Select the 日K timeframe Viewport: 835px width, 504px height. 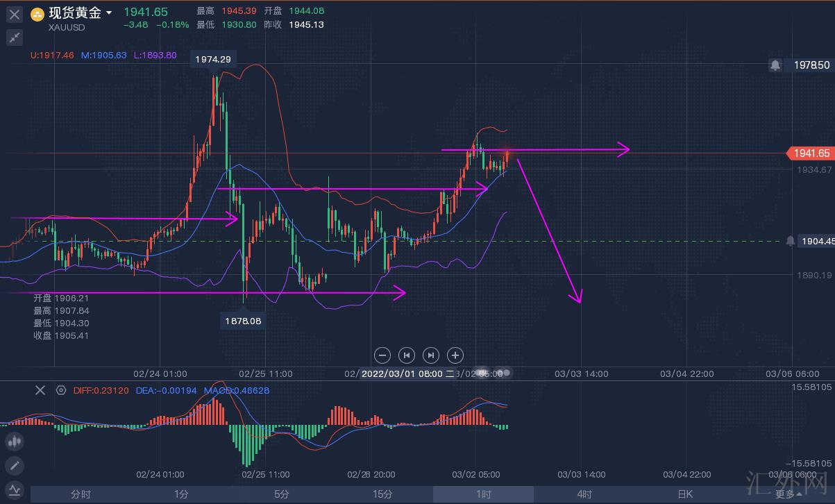click(684, 494)
